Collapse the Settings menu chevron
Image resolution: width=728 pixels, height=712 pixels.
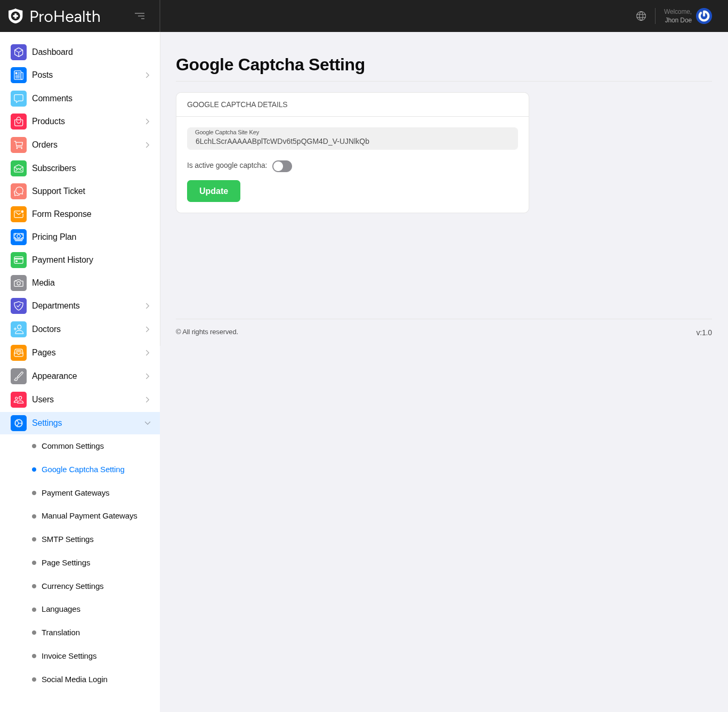click(148, 423)
